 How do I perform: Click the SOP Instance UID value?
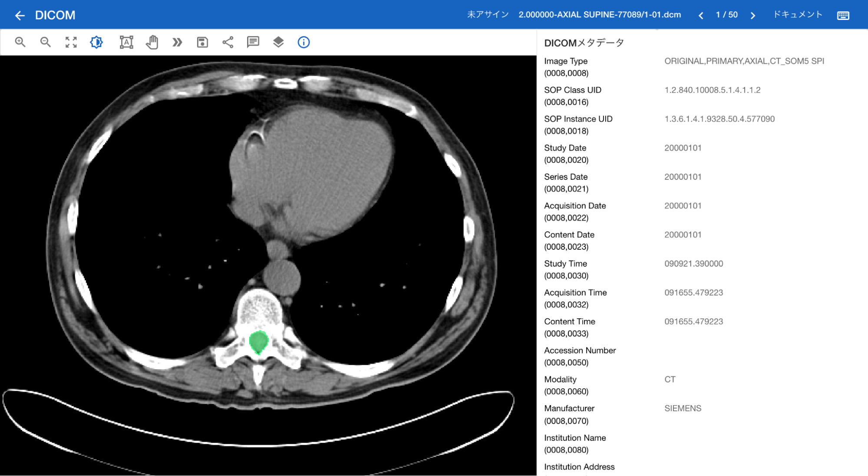719,119
